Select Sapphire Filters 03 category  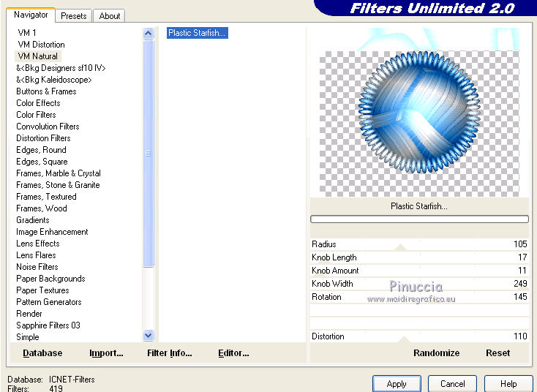point(48,325)
